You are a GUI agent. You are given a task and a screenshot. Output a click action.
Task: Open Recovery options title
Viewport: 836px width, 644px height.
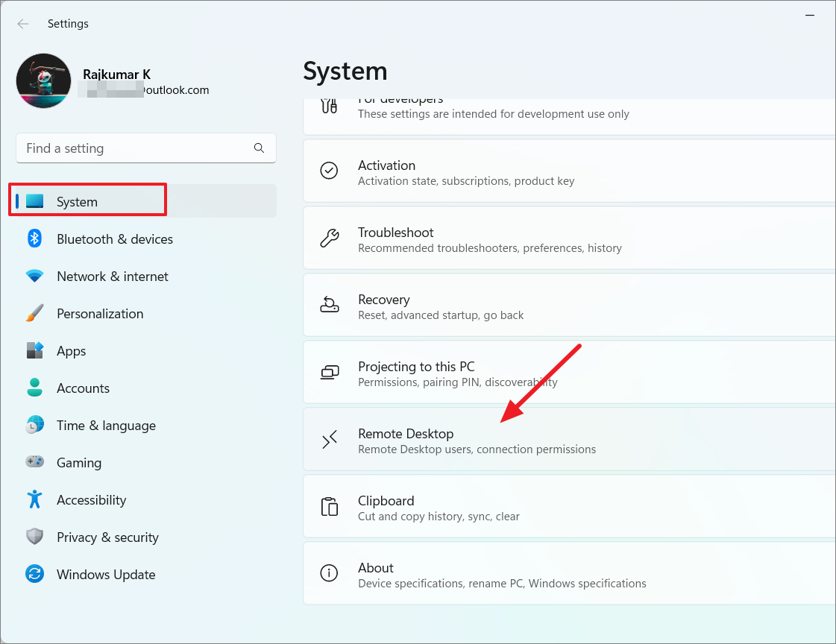384,300
